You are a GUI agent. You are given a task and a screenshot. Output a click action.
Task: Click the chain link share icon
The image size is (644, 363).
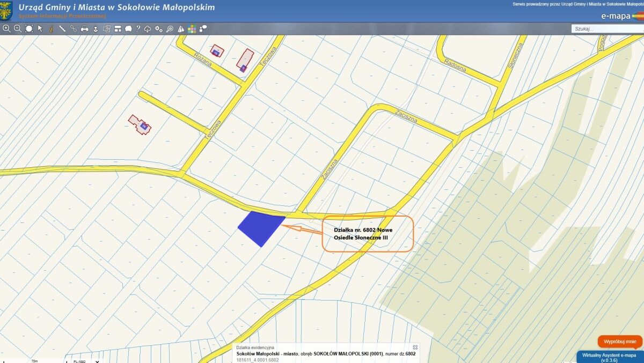(x=74, y=28)
